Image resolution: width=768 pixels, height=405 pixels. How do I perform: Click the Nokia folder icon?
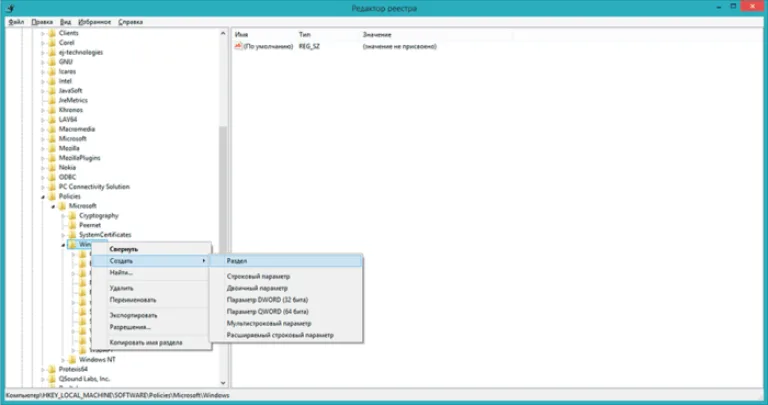click(x=52, y=167)
